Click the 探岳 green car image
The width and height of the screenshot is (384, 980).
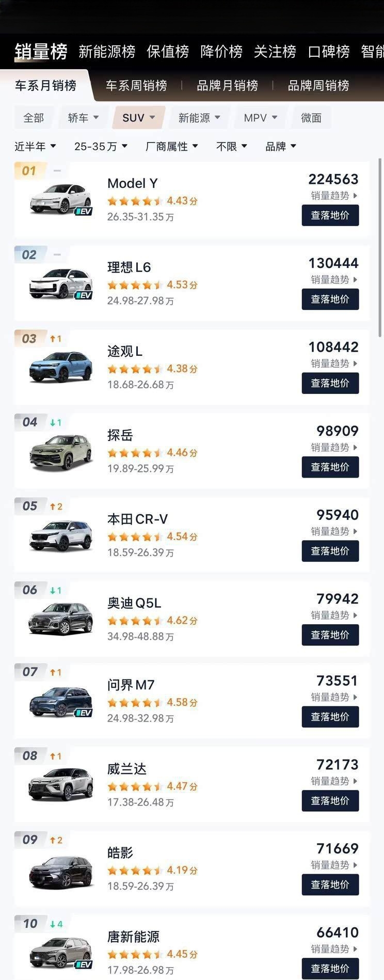(x=61, y=452)
